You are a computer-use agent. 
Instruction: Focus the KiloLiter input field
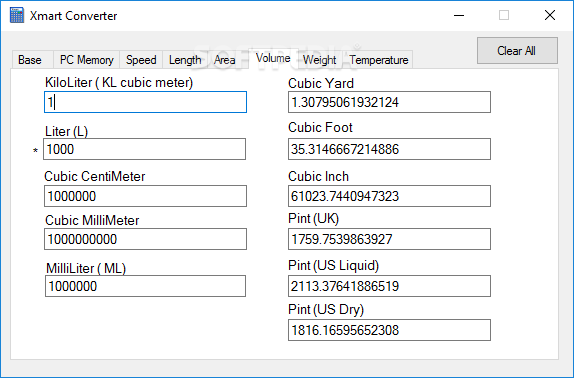145,102
